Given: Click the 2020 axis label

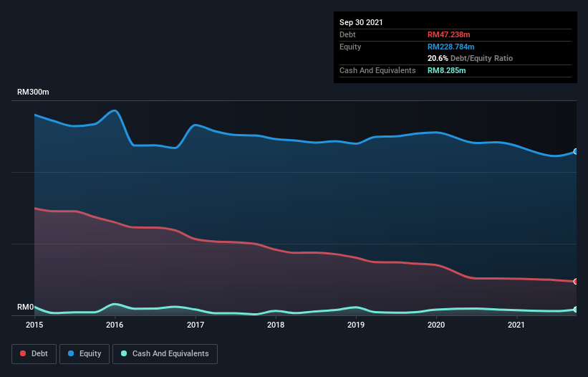Looking at the screenshot, I should click(436, 325).
